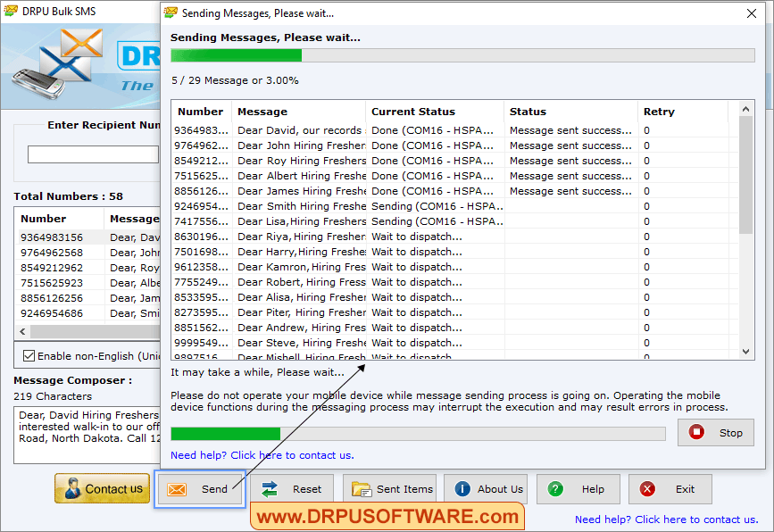Open the Sent Items button
Screen dimensions: 774x532
click(389, 489)
